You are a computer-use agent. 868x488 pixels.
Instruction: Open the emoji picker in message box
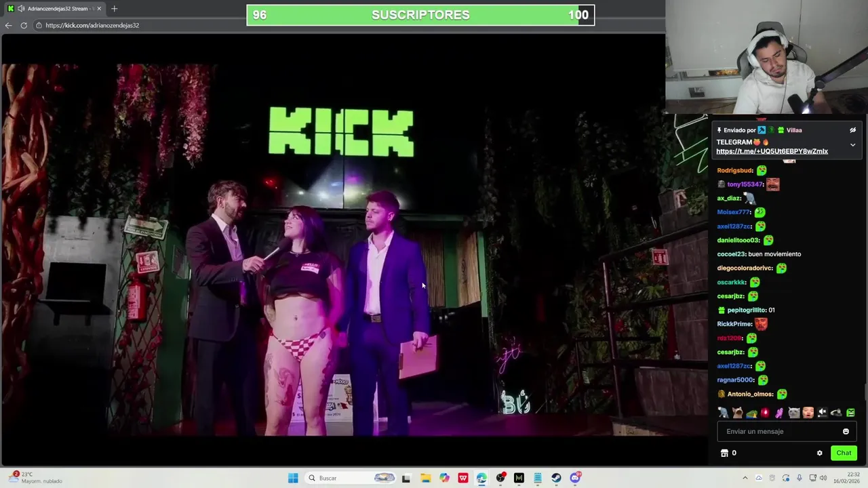[846, 431]
